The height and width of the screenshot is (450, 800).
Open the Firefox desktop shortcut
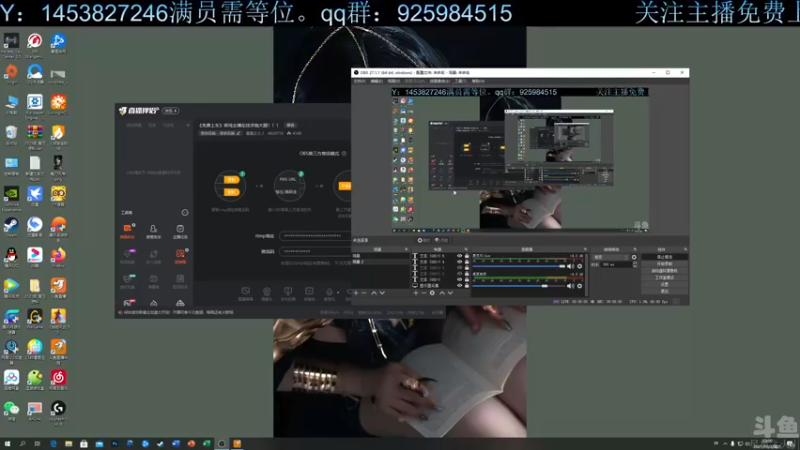pyautogui.click(x=58, y=256)
